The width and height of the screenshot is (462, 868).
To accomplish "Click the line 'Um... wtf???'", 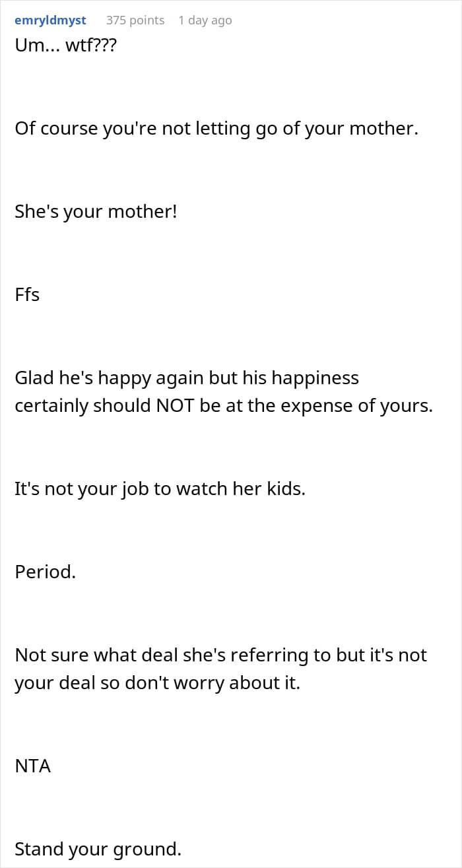I will tap(65, 47).
